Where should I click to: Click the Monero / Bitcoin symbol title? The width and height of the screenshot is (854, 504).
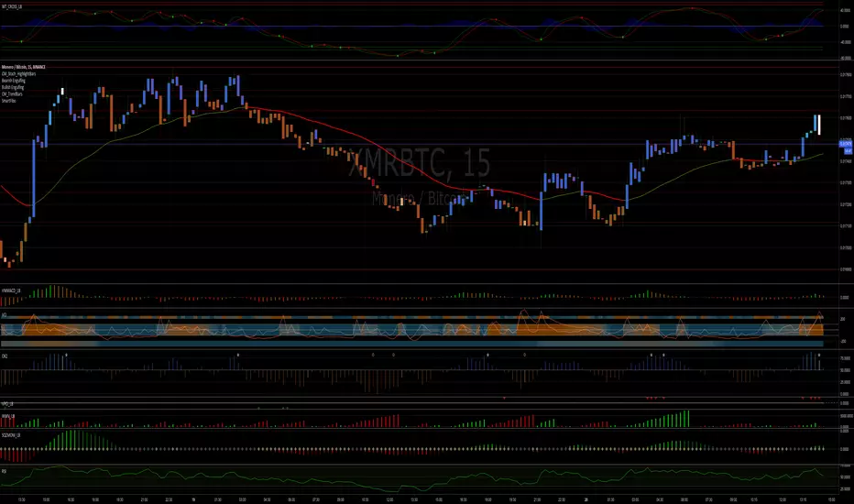coord(24,67)
